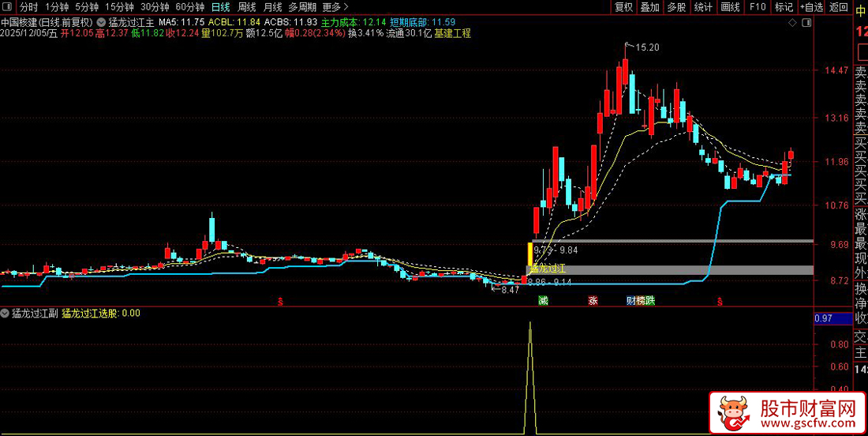Click the yellow spike in 猛龙过江副 panel
Image resolution: width=868 pixels, height=436 pixels.
(530, 377)
